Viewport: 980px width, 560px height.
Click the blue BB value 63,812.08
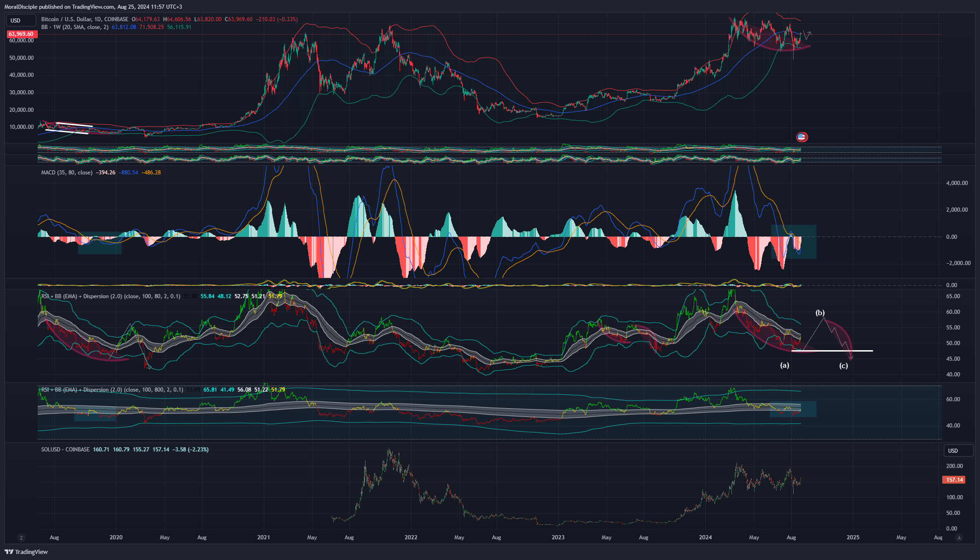pyautogui.click(x=124, y=27)
